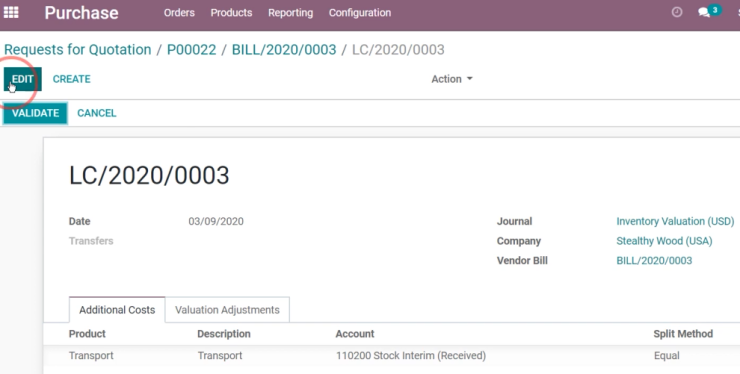Open the apps grid menu icon

11,12
